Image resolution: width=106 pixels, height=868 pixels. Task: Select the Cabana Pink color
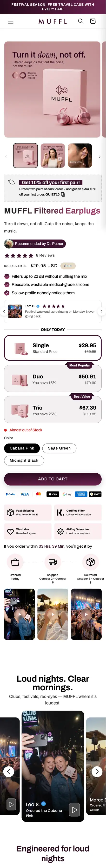click(22, 448)
